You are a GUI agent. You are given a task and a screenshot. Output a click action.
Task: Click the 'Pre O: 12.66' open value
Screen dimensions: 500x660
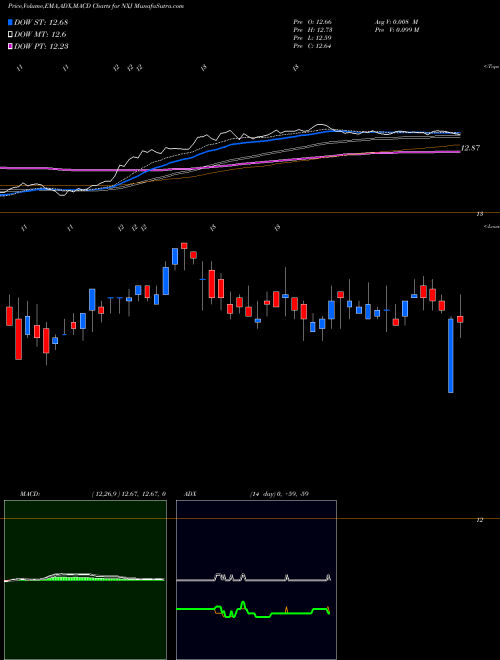(x=313, y=22)
